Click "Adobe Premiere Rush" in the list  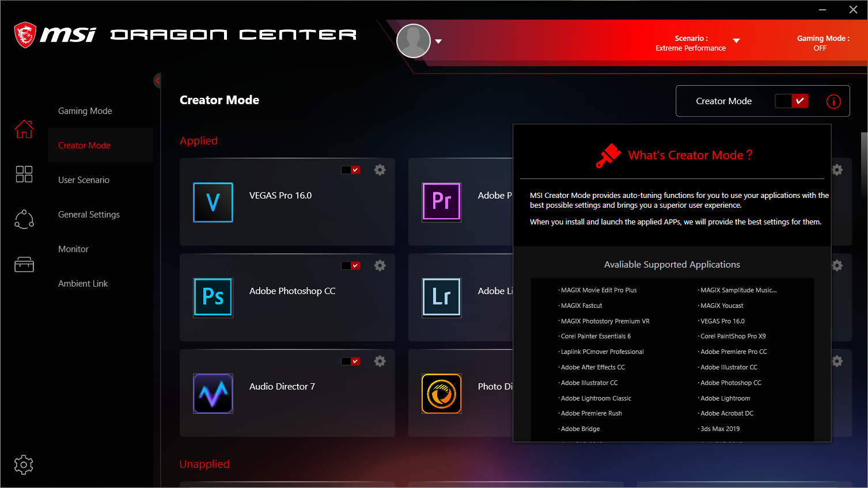(591, 414)
